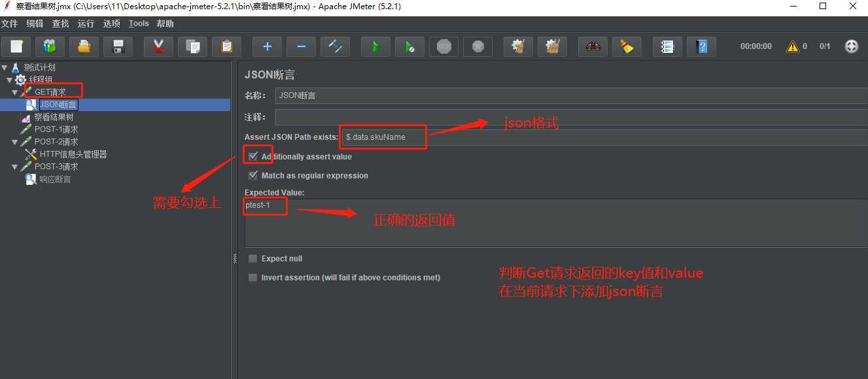Screen dimensions: 868x379
Task: Collapse the 测试计划 tree node
Action: [5, 67]
